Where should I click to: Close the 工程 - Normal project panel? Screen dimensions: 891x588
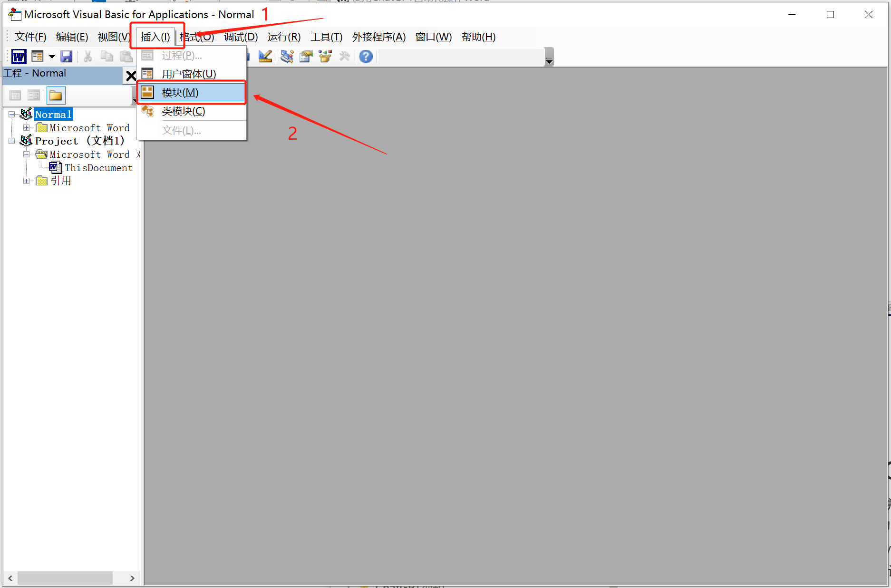131,75
